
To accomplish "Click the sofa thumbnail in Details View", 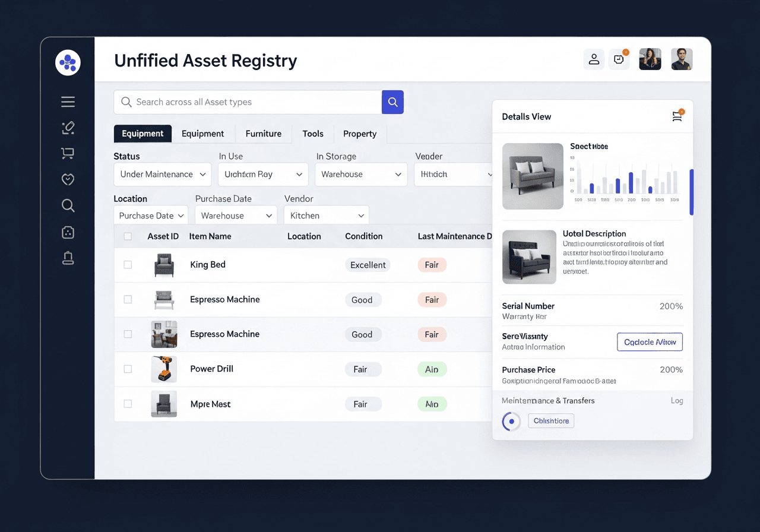I will 533,176.
